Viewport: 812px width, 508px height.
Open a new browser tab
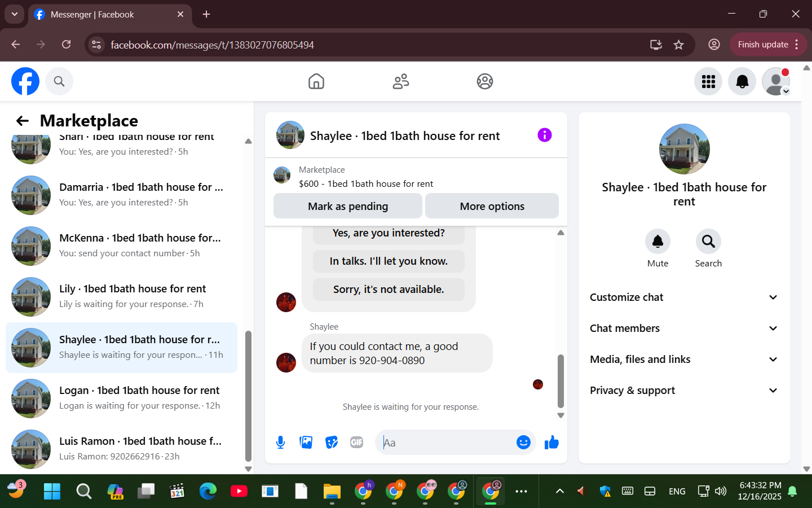206,14
